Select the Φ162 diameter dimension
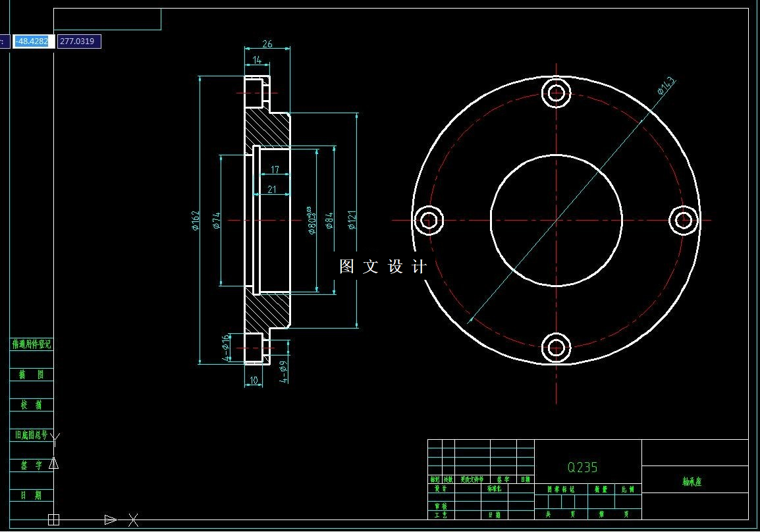760x532 pixels. tap(196, 221)
